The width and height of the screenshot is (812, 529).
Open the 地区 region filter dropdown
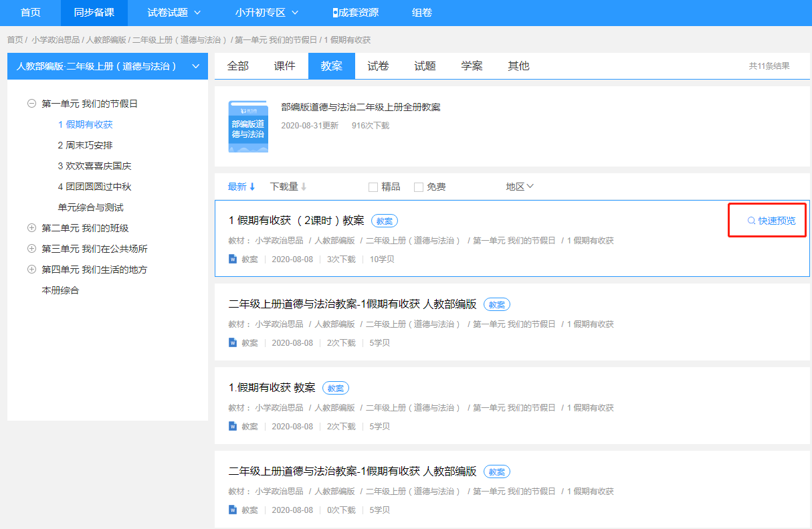coord(520,187)
